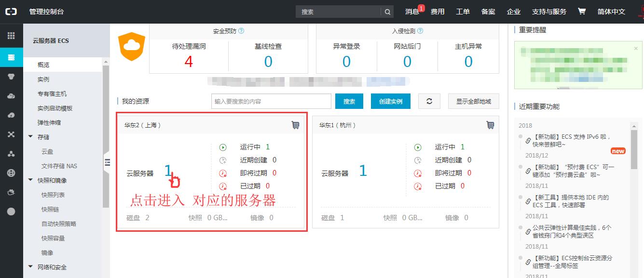Screen dimensions: 644x278
Task: Click the 待处理漏洞 count 4
Action: tap(189, 62)
